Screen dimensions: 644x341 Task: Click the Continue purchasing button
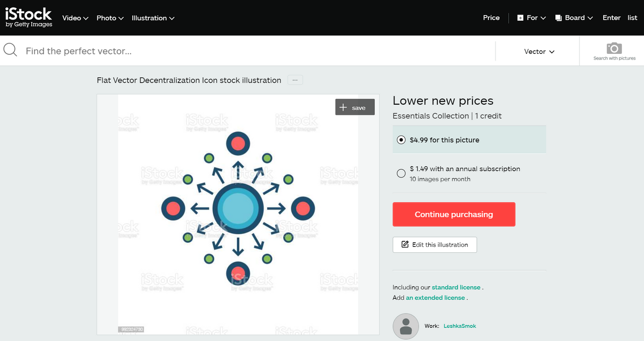click(454, 215)
